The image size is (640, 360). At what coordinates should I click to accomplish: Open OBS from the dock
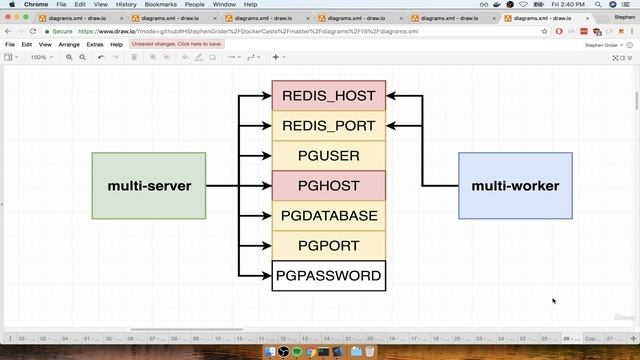click(x=283, y=351)
